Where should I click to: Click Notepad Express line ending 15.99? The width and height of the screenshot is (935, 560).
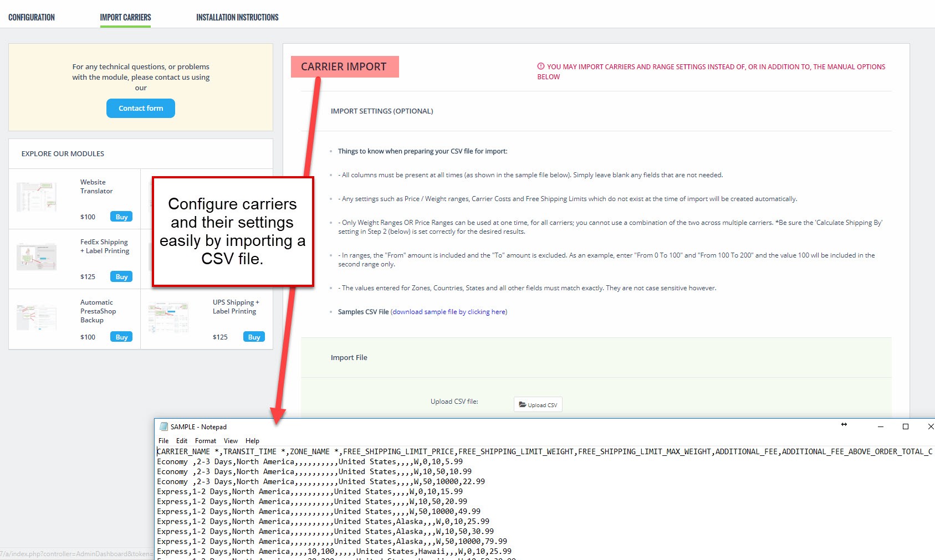(x=310, y=491)
